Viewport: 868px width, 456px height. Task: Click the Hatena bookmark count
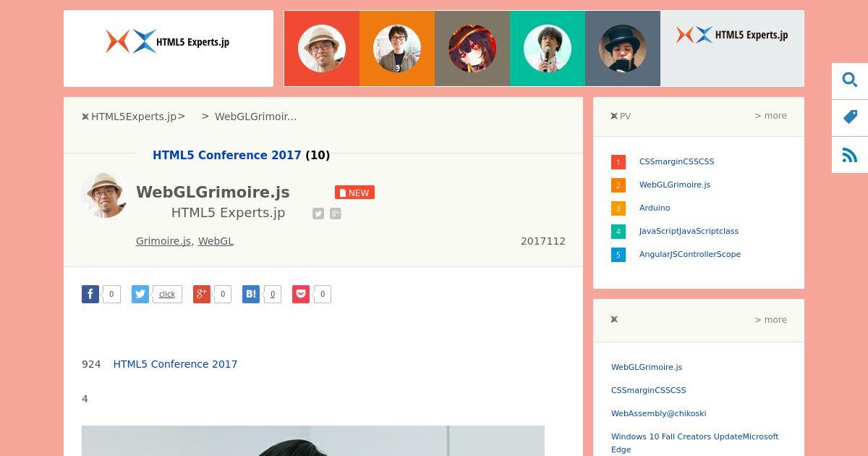(272, 294)
